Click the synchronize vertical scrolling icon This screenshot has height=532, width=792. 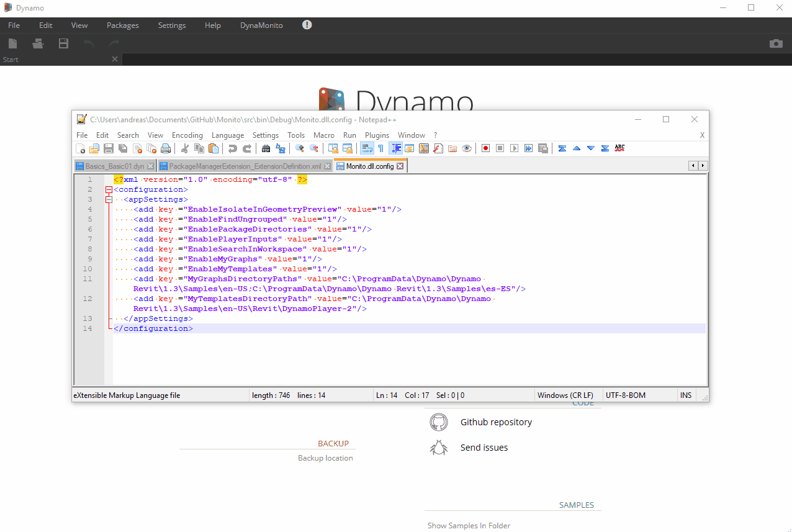pyautogui.click(x=333, y=148)
